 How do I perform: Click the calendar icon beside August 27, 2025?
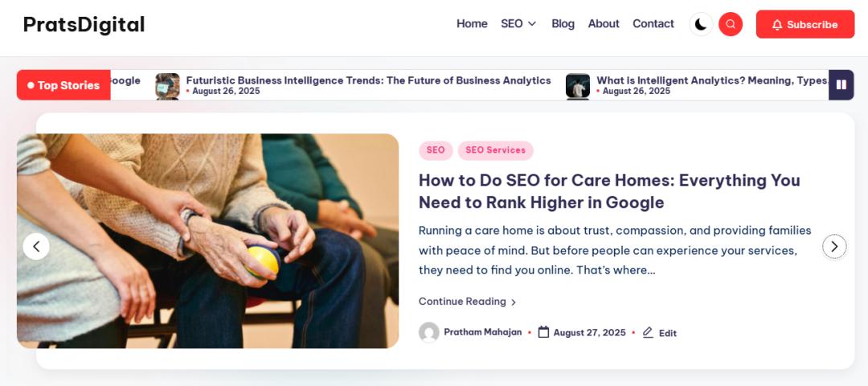coord(543,332)
